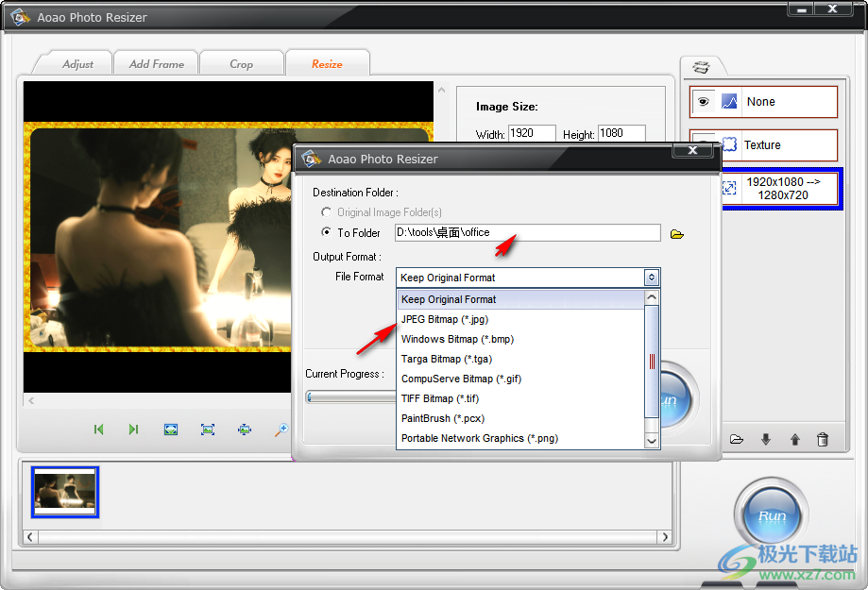Click the fit-to-screen image view icon
868x590 pixels.
171,430
